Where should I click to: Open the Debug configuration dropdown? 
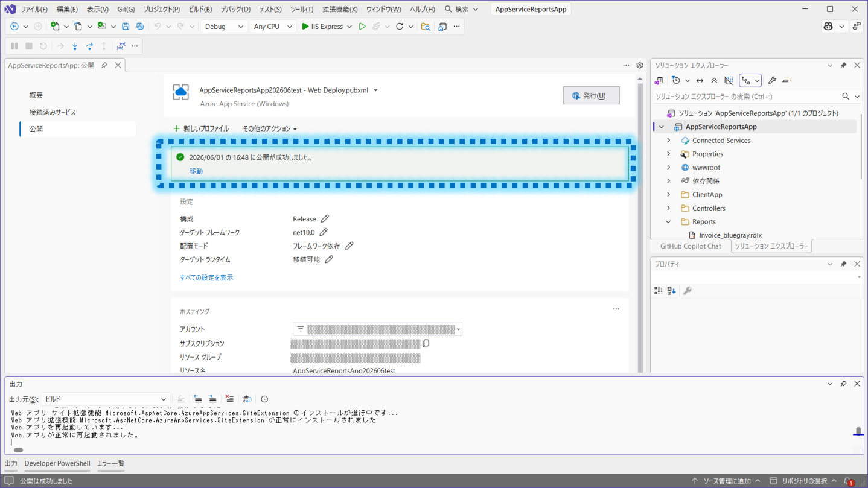223,27
